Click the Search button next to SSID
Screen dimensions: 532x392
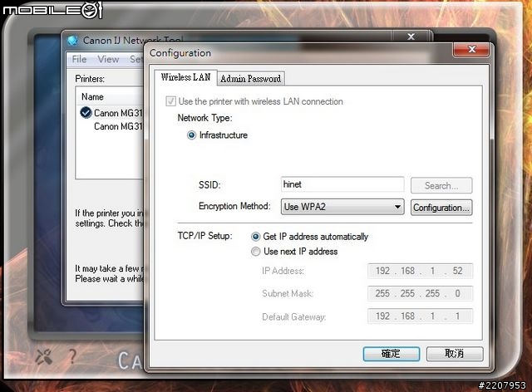(441, 185)
